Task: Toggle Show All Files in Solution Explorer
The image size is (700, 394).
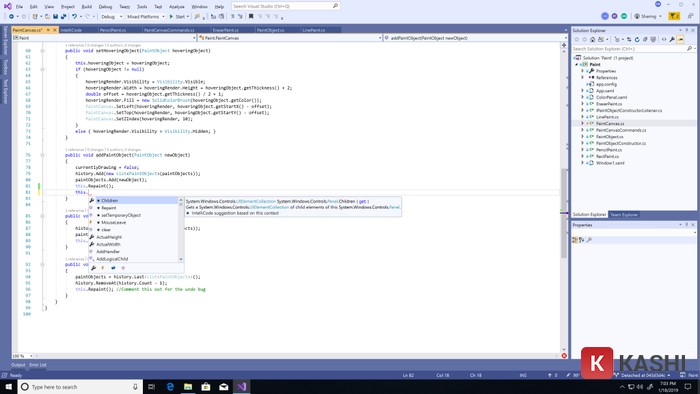Action: [x=653, y=39]
